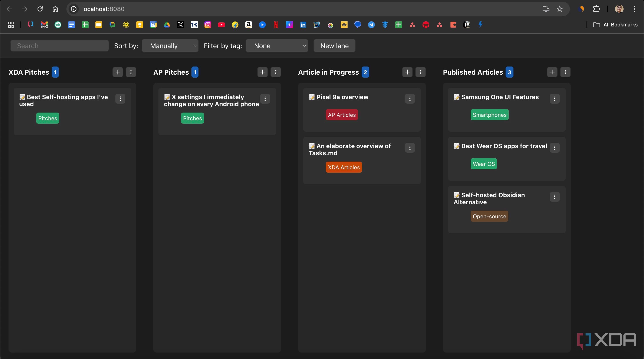Open the Google Slides bookmark

click(x=99, y=25)
